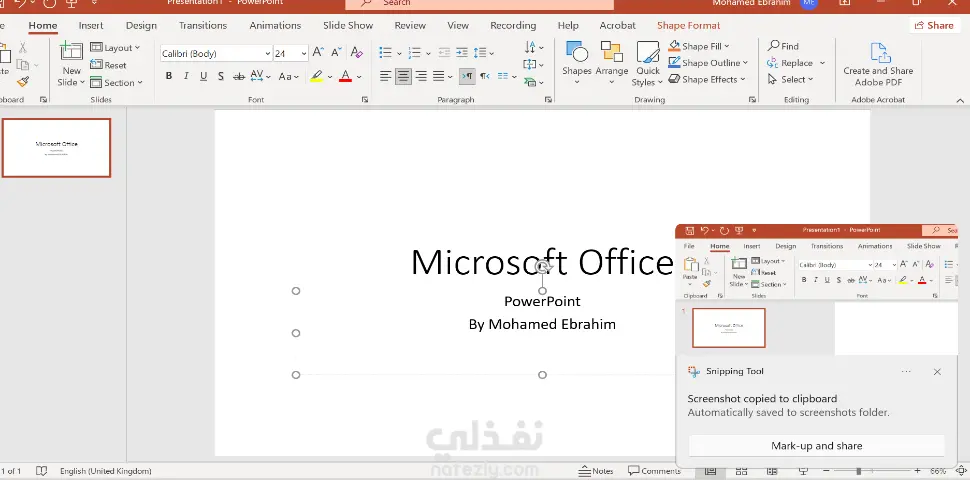Align text to the right

coord(421,76)
